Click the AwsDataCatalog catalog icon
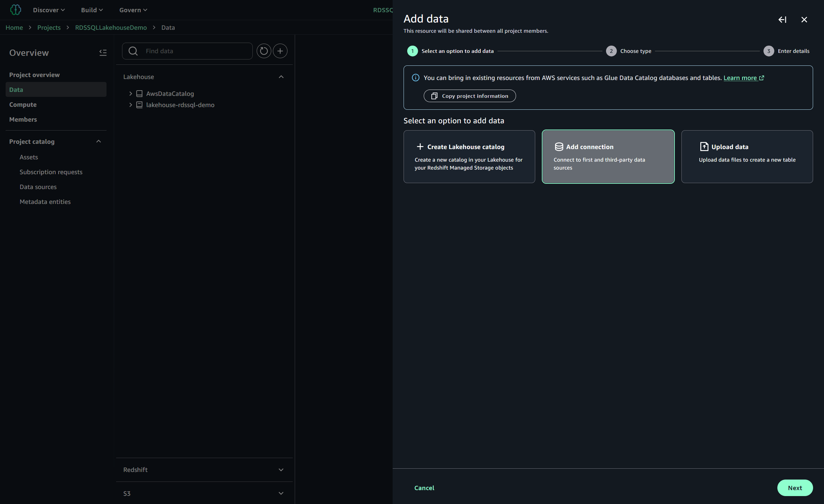The height and width of the screenshot is (504, 824). [140, 94]
